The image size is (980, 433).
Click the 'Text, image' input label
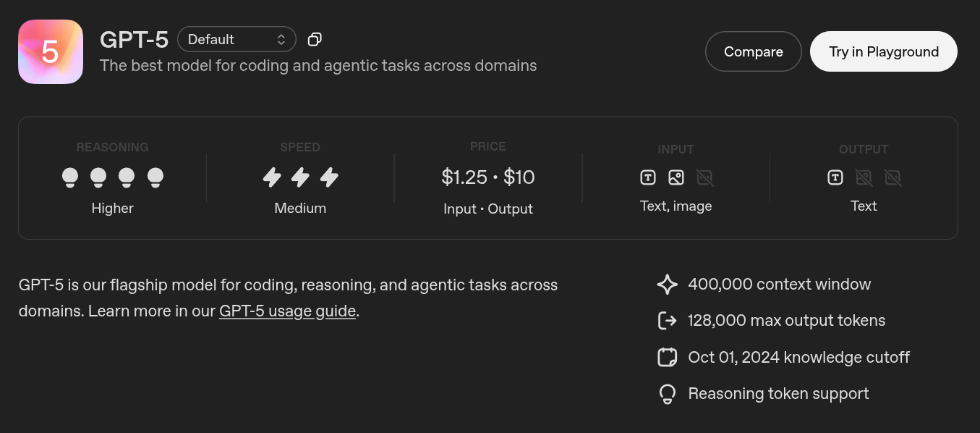[x=676, y=206]
